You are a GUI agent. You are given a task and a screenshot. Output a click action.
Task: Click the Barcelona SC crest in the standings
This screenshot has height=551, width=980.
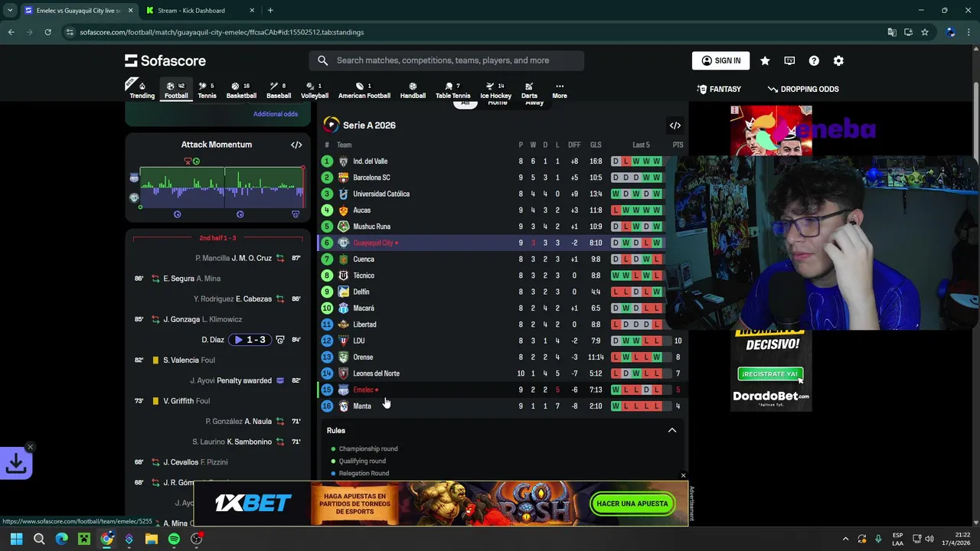tap(343, 178)
